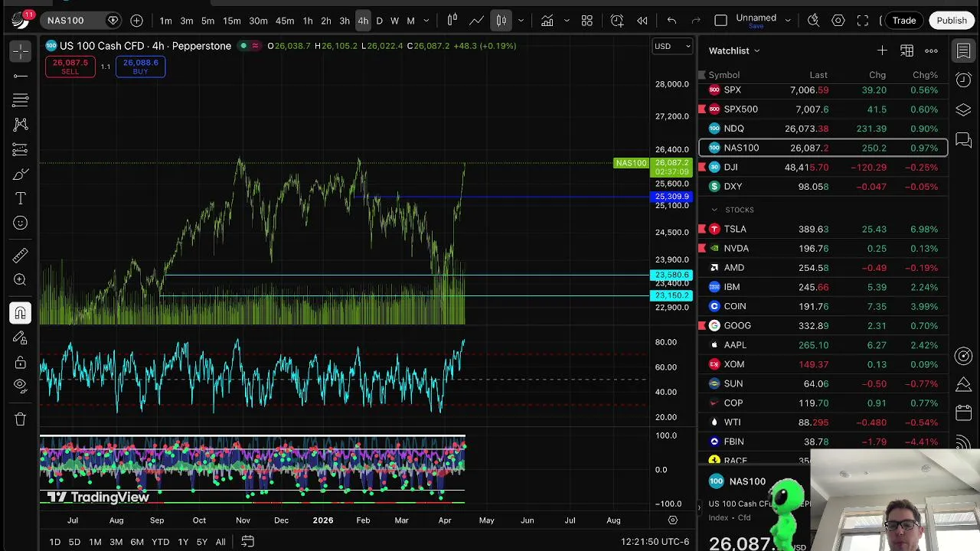Select the text annotation tool
Image resolution: width=980 pixels, height=551 pixels.
(x=21, y=199)
